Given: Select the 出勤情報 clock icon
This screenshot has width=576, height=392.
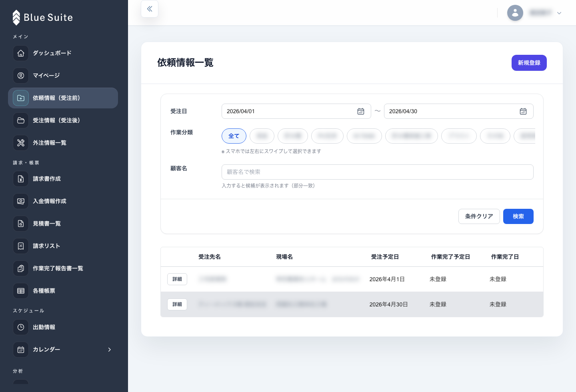Looking at the screenshot, I should (21, 327).
